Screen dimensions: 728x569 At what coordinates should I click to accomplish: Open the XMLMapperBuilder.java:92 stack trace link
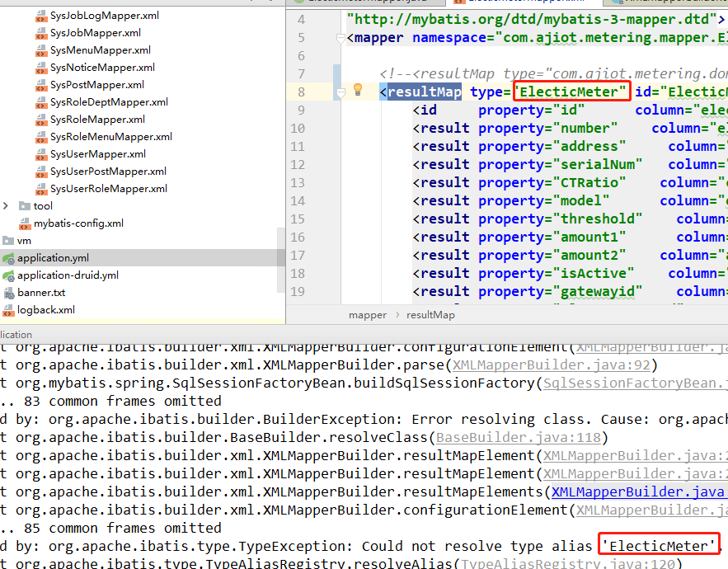pos(551,365)
